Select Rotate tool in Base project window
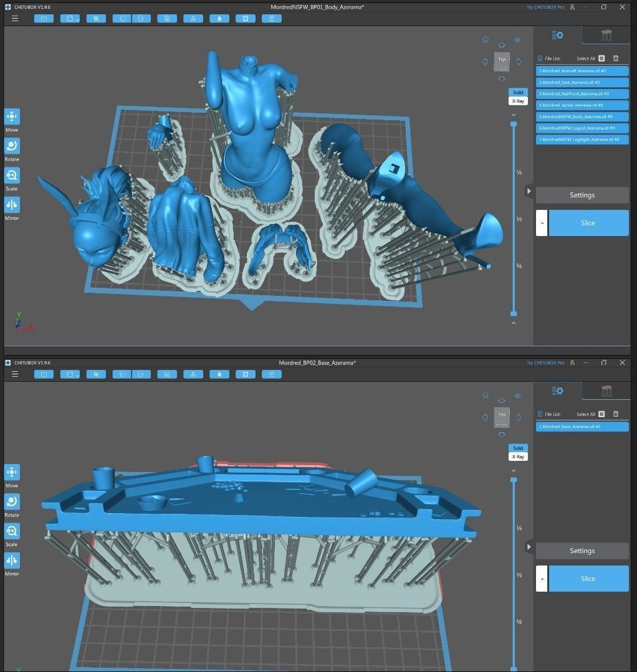This screenshot has width=637, height=672. 12,502
